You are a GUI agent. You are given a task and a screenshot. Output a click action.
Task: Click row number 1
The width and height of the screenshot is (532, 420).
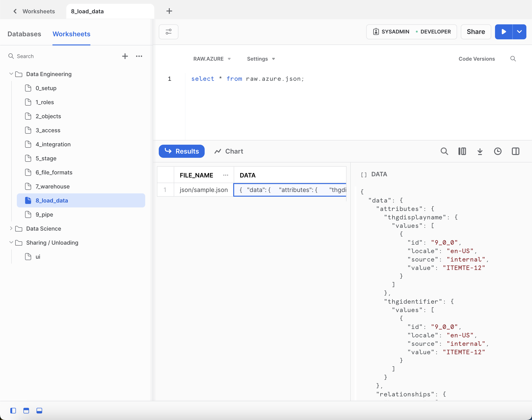coord(165,190)
